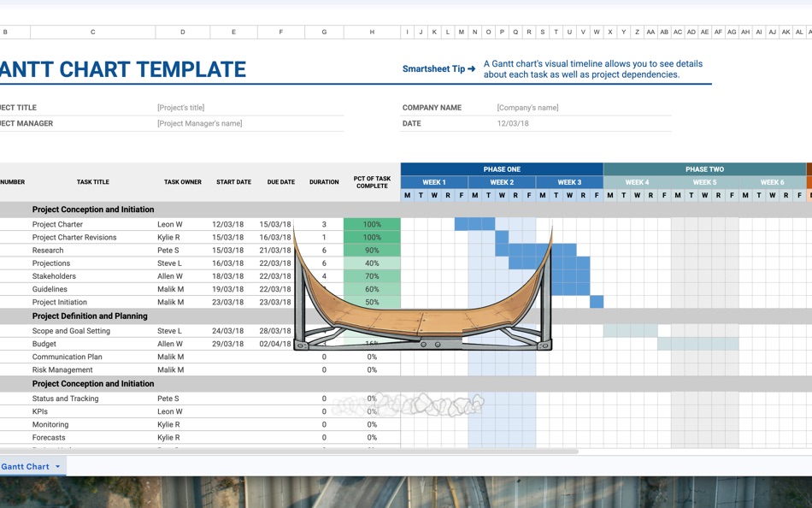The image size is (812, 508).
Task: Expand the Gantt Chart tab dropdown arrow
Action: pyautogui.click(x=58, y=467)
